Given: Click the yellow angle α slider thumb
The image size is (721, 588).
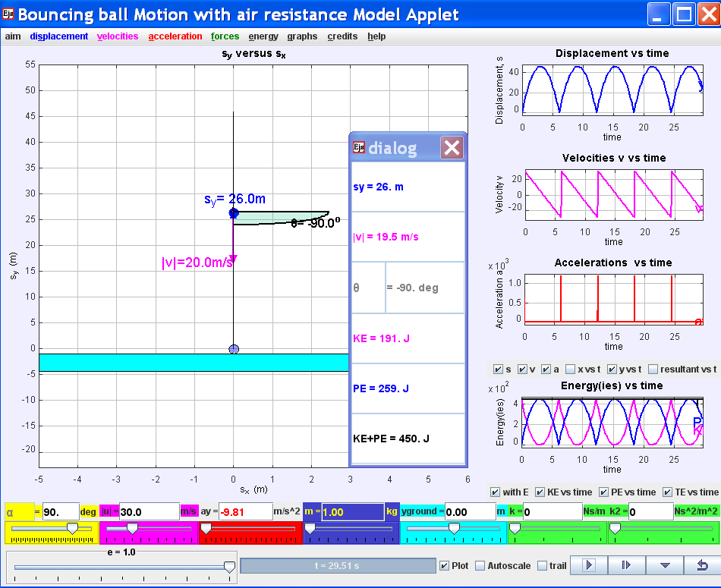Looking at the screenshot, I should pyautogui.click(x=72, y=528).
